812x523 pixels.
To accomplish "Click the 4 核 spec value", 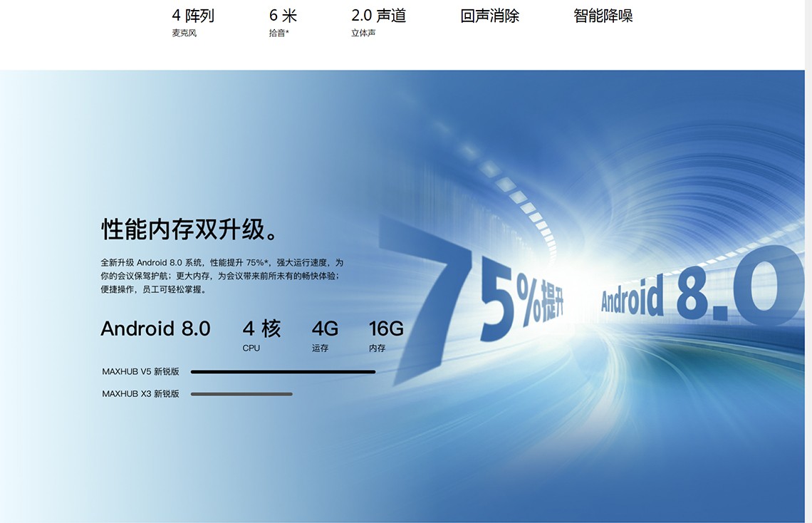I will [261, 328].
